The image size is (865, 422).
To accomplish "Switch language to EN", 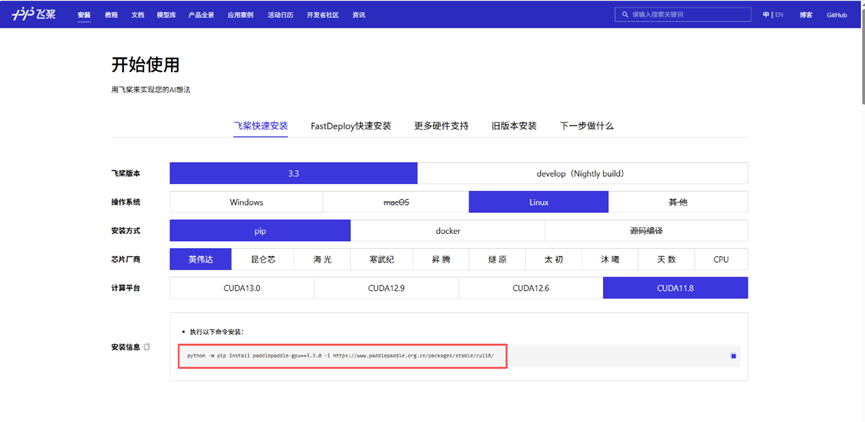I will click(779, 15).
